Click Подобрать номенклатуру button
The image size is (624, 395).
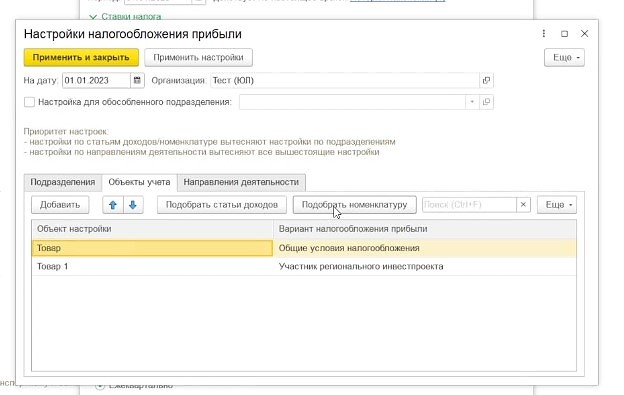pos(355,205)
